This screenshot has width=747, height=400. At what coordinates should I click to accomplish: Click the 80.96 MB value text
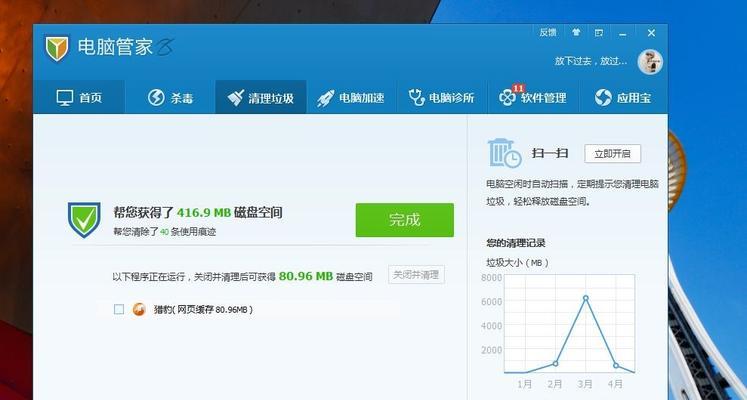click(x=306, y=276)
